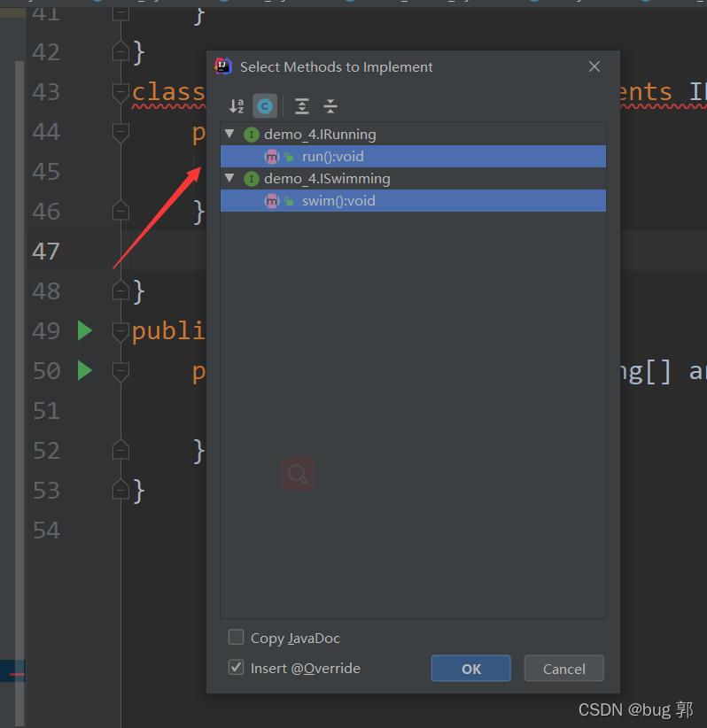Click line number 51 in gutter
Viewport: 707px width, 728px height.
[x=46, y=410]
